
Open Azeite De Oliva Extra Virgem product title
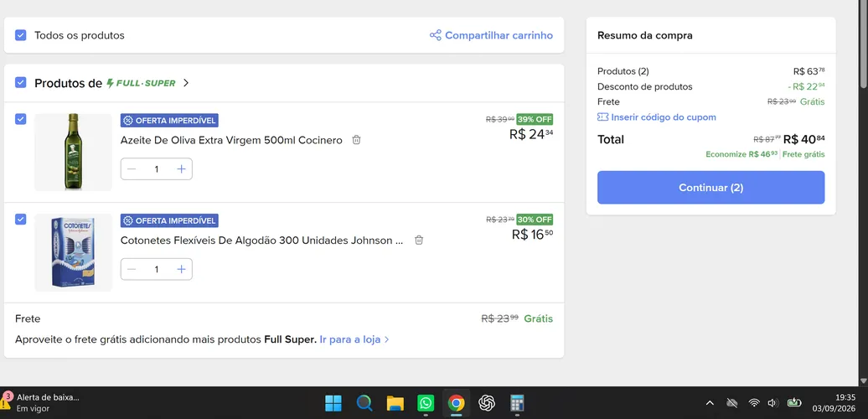coord(231,141)
